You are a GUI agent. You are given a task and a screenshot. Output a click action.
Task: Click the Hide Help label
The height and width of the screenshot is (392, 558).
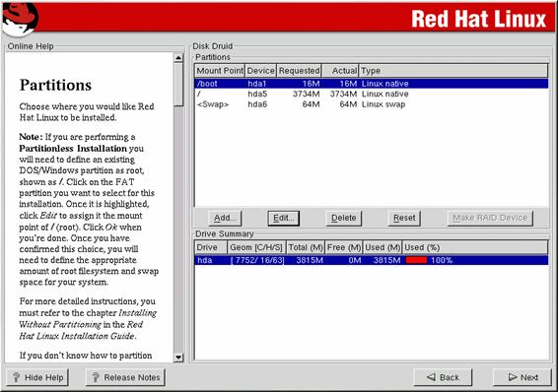pos(44,377)
